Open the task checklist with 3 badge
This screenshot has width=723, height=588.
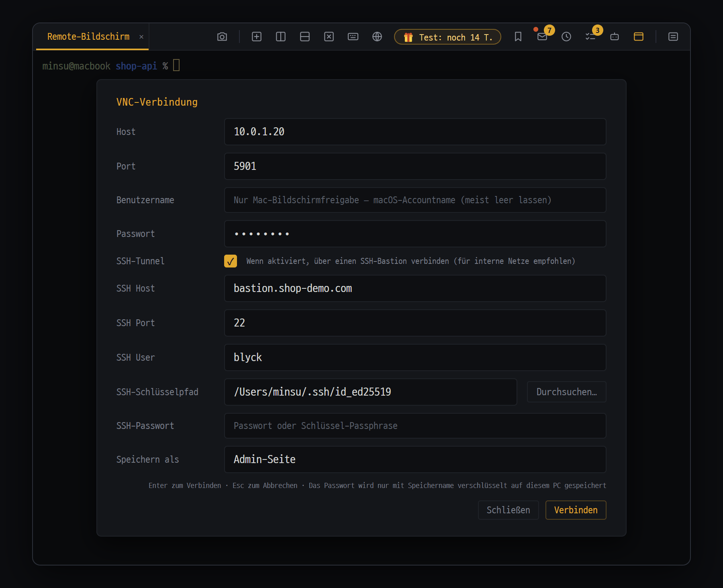coord(590,37)
